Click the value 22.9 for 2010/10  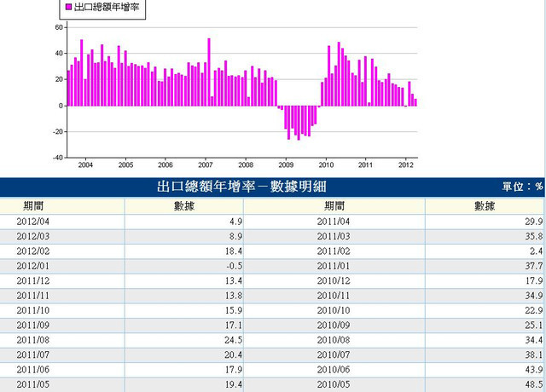pos(534,310)
